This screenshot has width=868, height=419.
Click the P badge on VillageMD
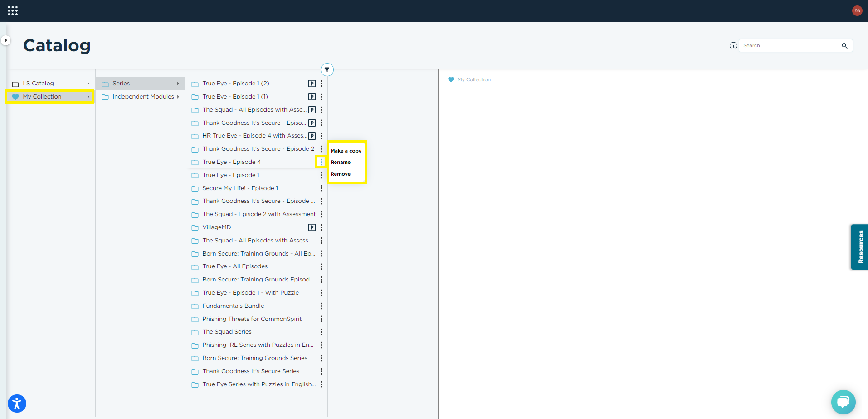(312, 227)
